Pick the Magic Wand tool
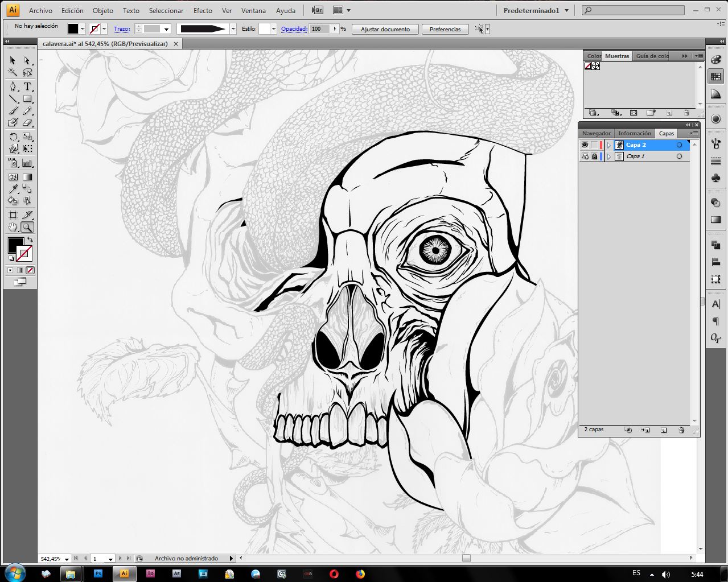This screenshot has height=582, width=728. click(x=13, y=72)
